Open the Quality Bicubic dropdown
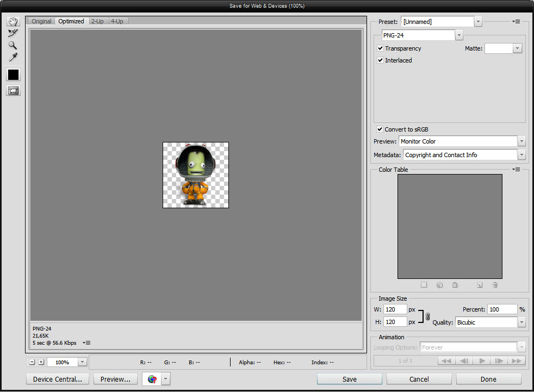 click(x=521, y=322)
